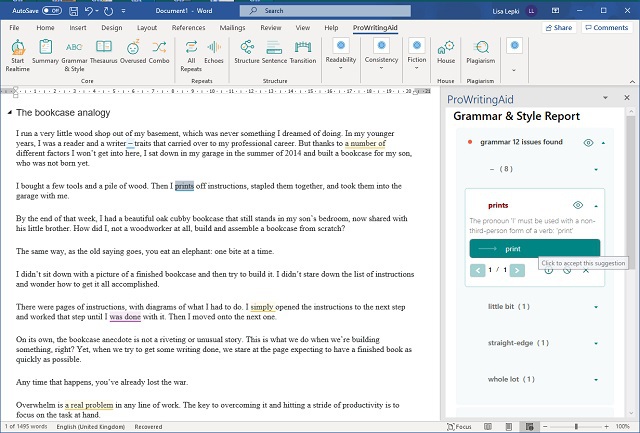This screenshot has height=433, width=640.
Task: Go to next suggestion arrow
Action: 517,270
